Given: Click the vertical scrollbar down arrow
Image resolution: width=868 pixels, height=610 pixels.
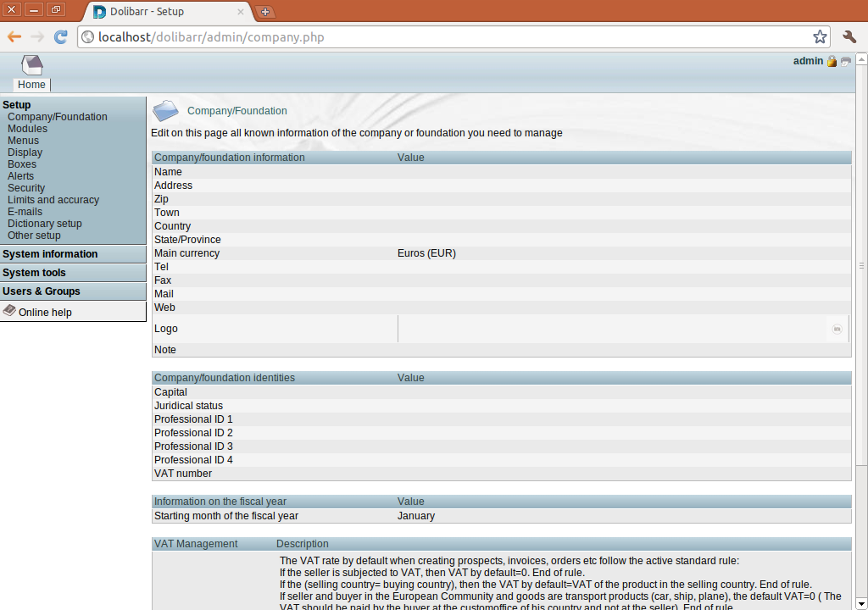Looking at the screenshot, I should click(x=861, y=603).
